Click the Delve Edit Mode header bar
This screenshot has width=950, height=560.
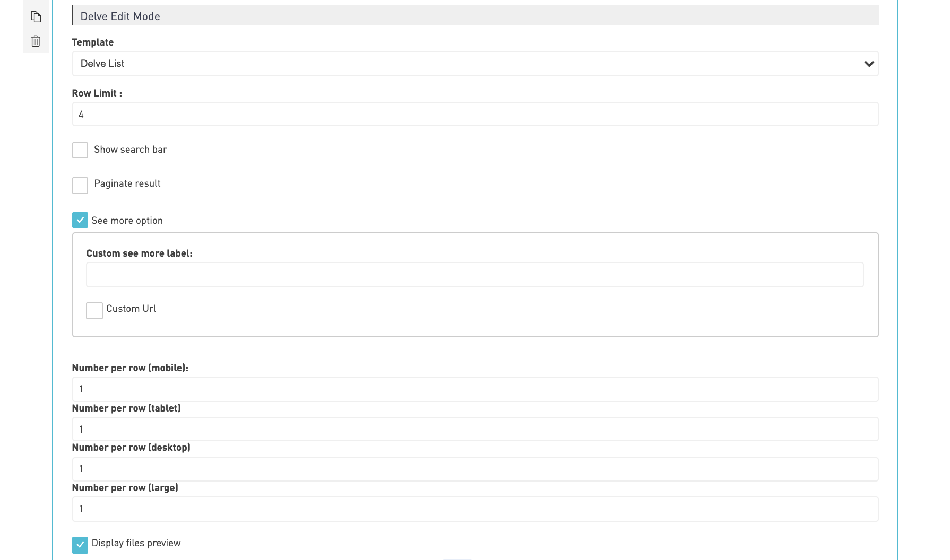pyautogui.click(x=475, y=16)
